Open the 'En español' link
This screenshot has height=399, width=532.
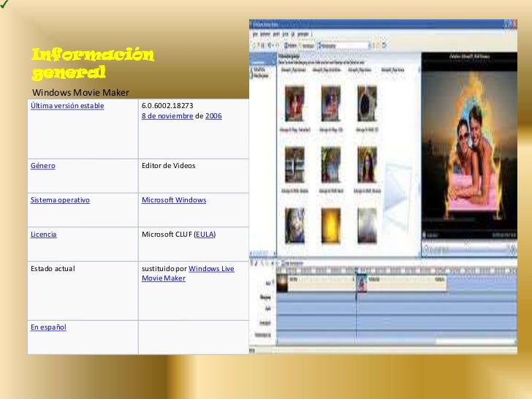pyautogui.click(x=48, y=327)
